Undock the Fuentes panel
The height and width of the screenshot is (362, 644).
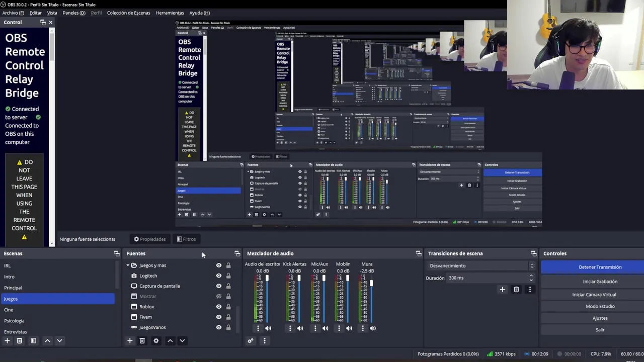[x=237, y=253]
